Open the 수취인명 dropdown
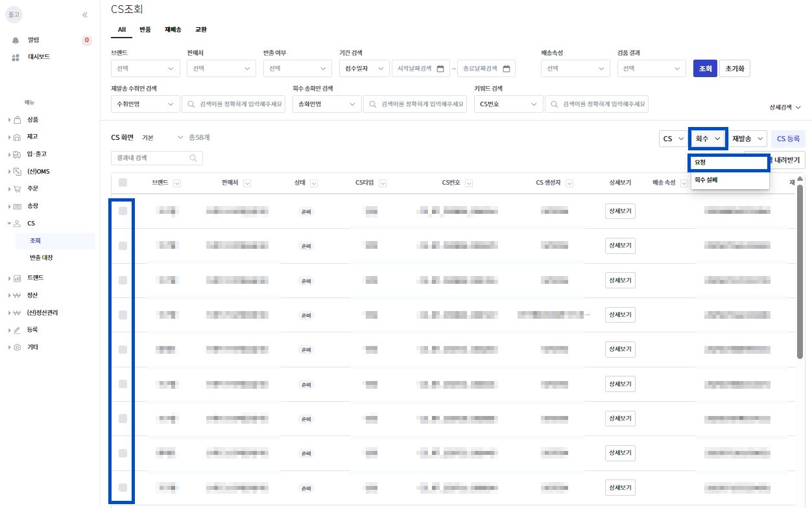Viewport: 812px width, 508px height. tap(146, 104)
